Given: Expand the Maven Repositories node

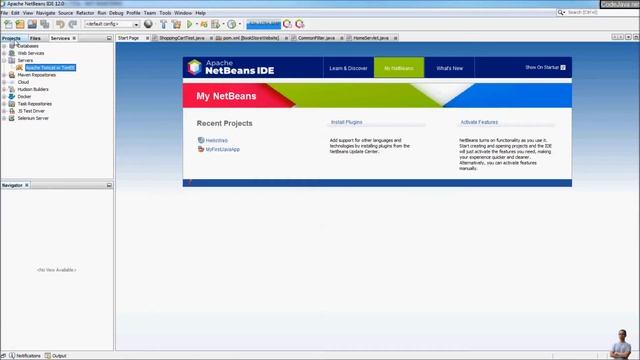Looking at the screenshot, I should (x=4, y=75).
